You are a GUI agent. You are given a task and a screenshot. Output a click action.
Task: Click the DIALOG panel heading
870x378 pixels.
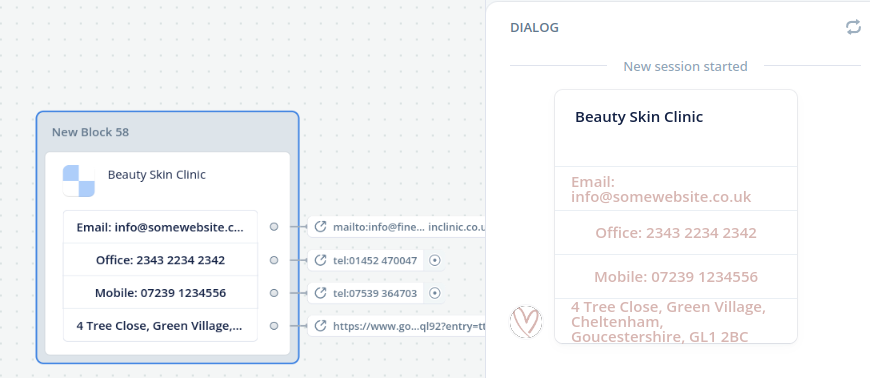click(534, 27)
